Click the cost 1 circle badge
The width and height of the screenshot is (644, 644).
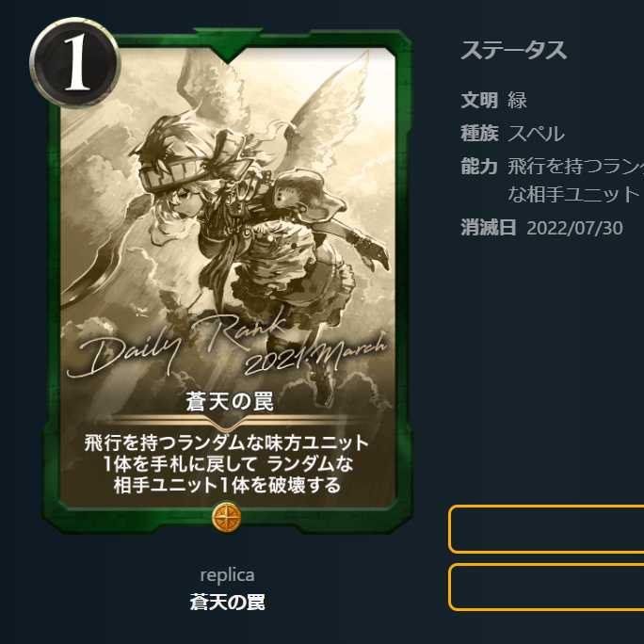pyautogui.click(x=75, y=62)
